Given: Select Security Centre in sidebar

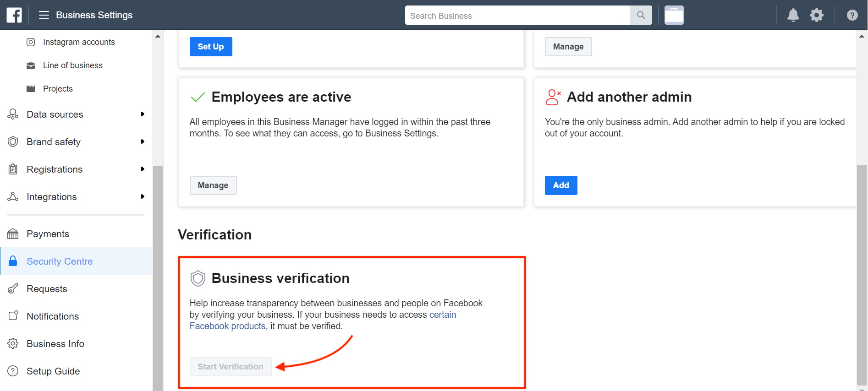Looking at the screenshot, I should tap(76, 261).
